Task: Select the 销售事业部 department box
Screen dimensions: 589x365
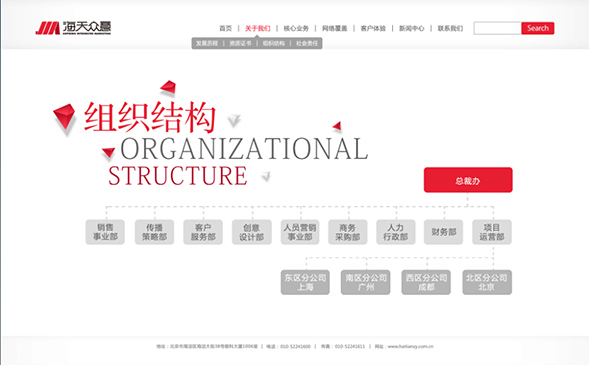Action: pos(105,232)
